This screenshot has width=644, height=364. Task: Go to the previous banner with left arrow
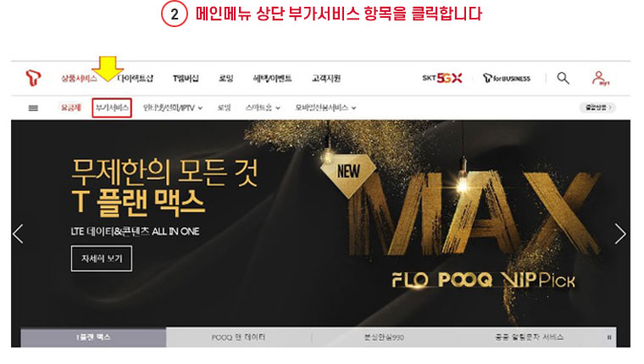pyautogui.click(x=18, y=234)
